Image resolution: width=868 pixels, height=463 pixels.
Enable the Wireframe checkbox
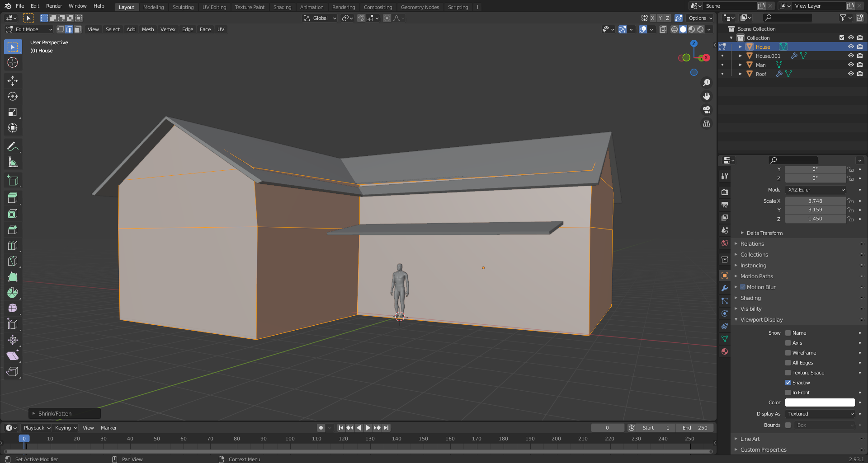(x=788, y=353)
